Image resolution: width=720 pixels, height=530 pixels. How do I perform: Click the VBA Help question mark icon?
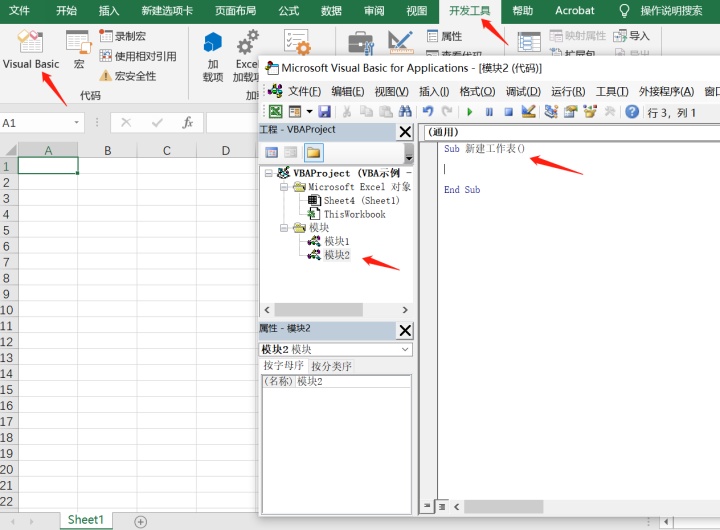632,112
